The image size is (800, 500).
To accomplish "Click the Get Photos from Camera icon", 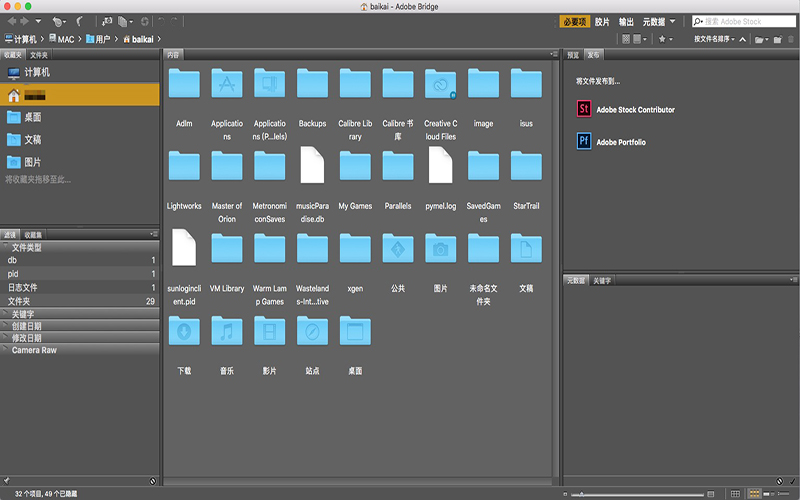I will coord(107,21).
